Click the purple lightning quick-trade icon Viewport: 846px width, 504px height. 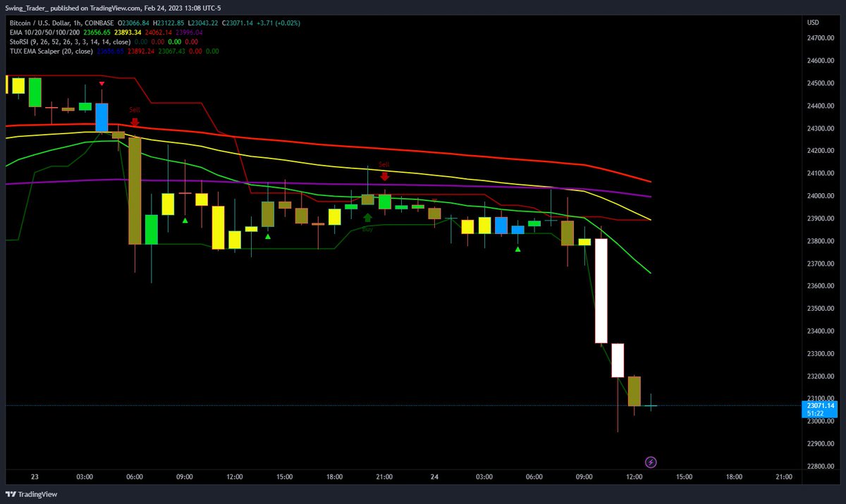tap(651, 462)
